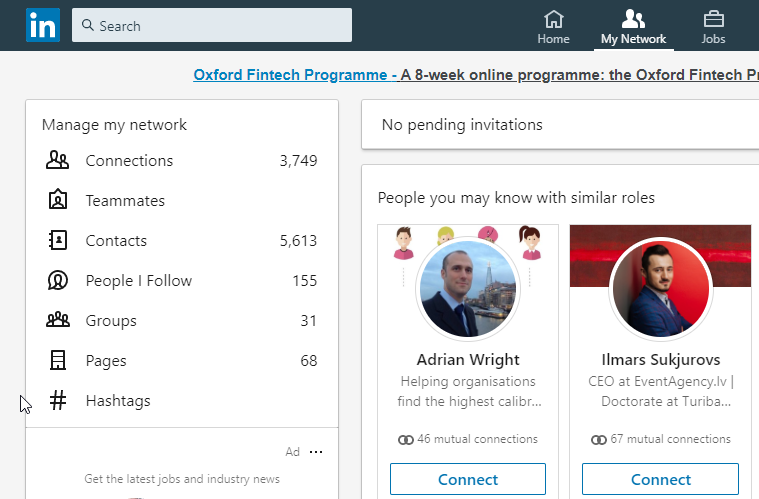
Task: Click the Pages building icon
Action: tap(58, 361)
